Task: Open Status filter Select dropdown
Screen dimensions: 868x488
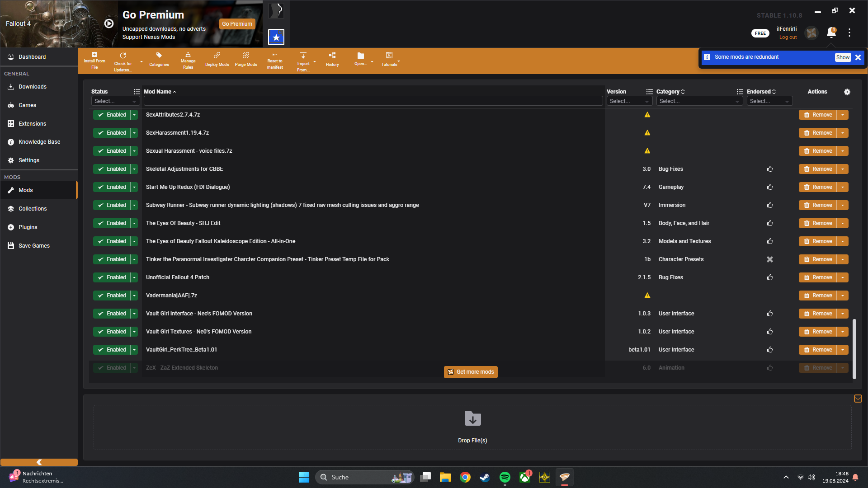Action: (x=115, y=101)
